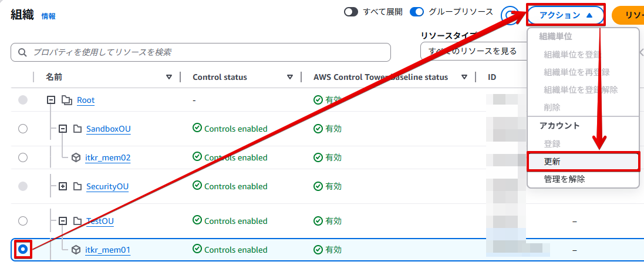Screen dimensions: 644x265
Task: Click the account cube icon for itkr_mem02
Action: (x=76, y=157)
